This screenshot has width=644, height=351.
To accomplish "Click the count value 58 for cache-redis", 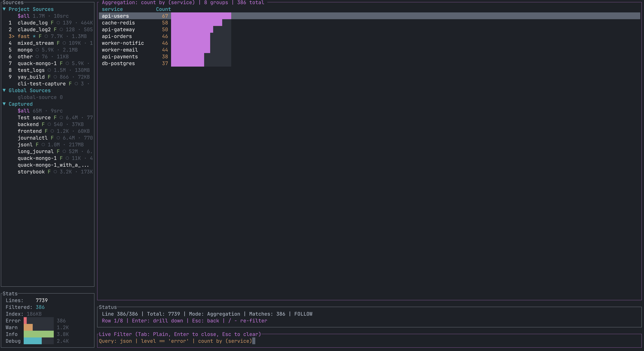I will click(x=165, y=23).
